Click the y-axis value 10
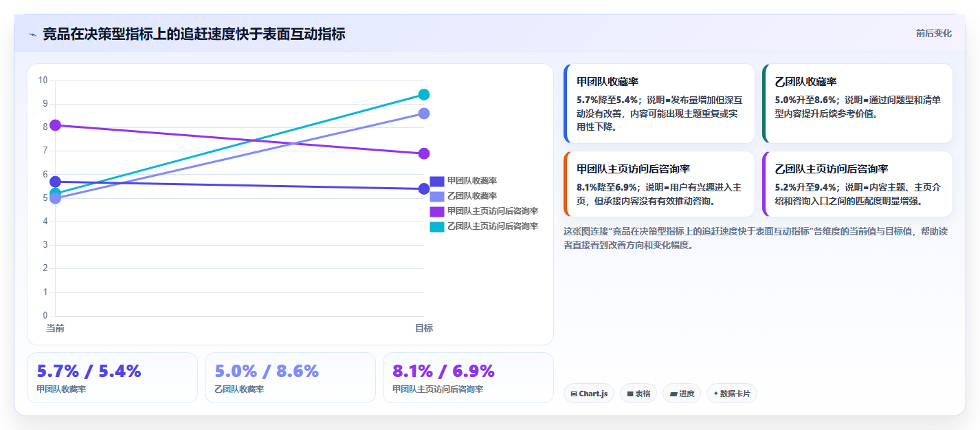 43,80
